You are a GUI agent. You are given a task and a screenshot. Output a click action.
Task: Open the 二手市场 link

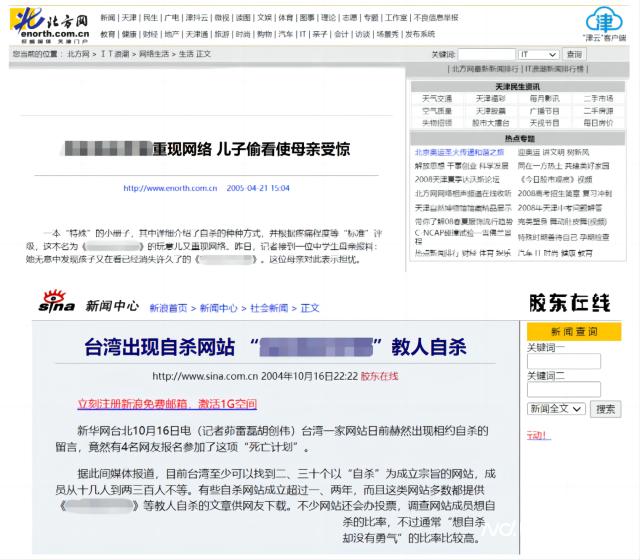coord(598,99)
